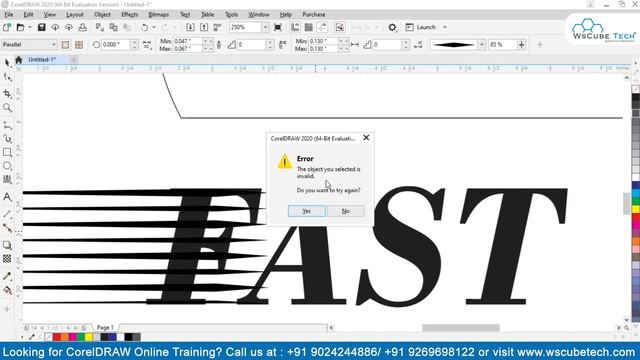Viewport: 640px width, 360px height.
Task: Click the plus button beside 85 %
Action: pos(521,44)
